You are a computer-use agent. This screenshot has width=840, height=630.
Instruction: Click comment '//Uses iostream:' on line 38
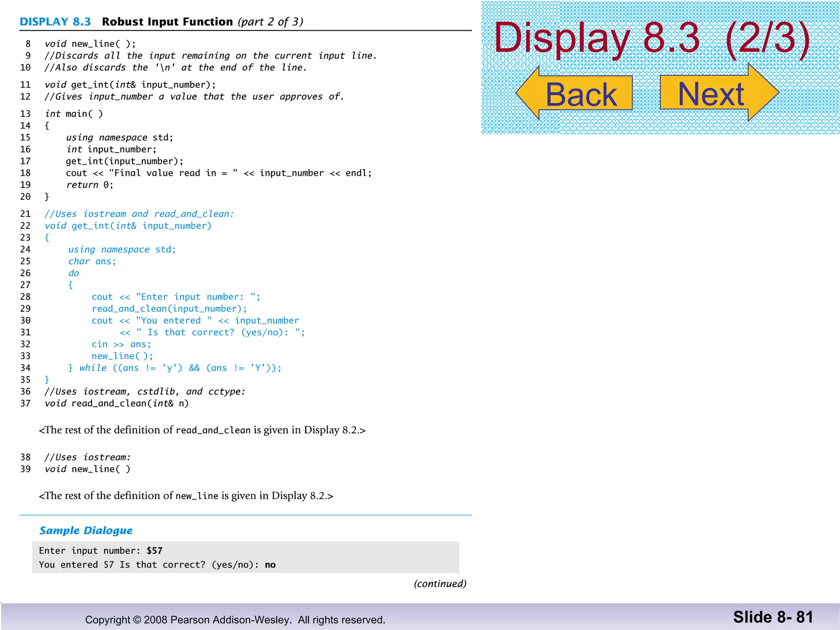(x=88, y=457)
